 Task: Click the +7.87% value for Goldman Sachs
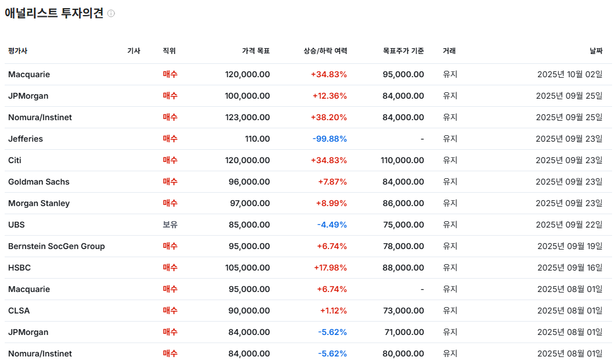click(x=332, y=182)
